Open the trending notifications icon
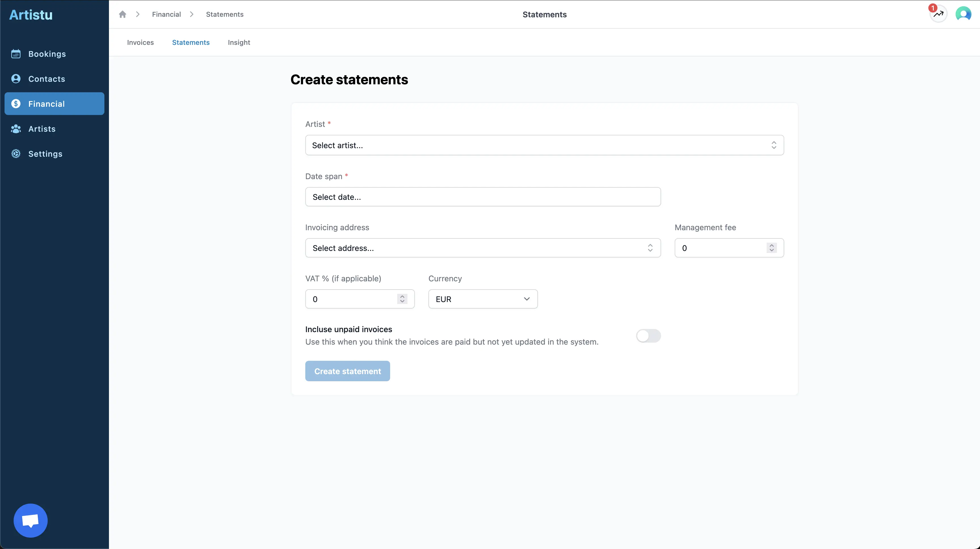The image size is (980, 549). point(938,14)
